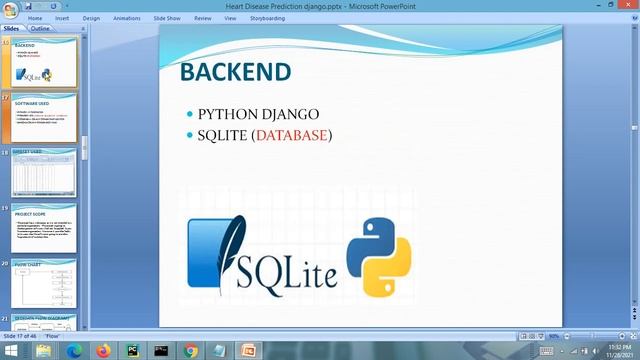Image resolution: width=640 pixels, height=360 pixels.
Task: Open the Insert ribbon tab
Action: tap(62, 18)
